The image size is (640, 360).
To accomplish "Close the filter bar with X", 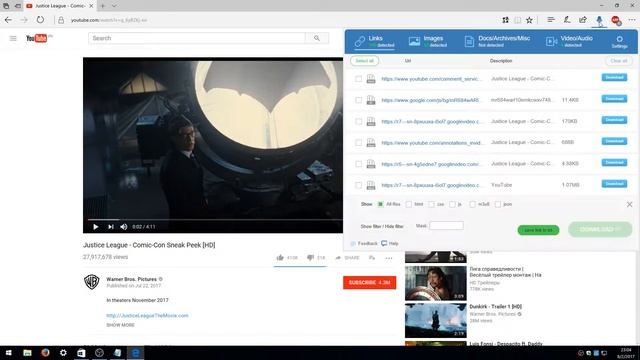I will 629,204.
